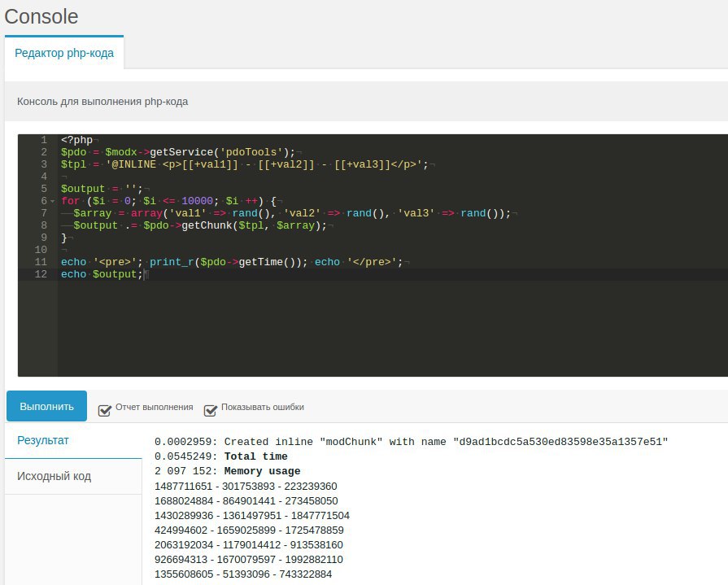
Task: Click result row '1487711651 - 301753893 - 223239360'
Action: click(x=246, y=486)
